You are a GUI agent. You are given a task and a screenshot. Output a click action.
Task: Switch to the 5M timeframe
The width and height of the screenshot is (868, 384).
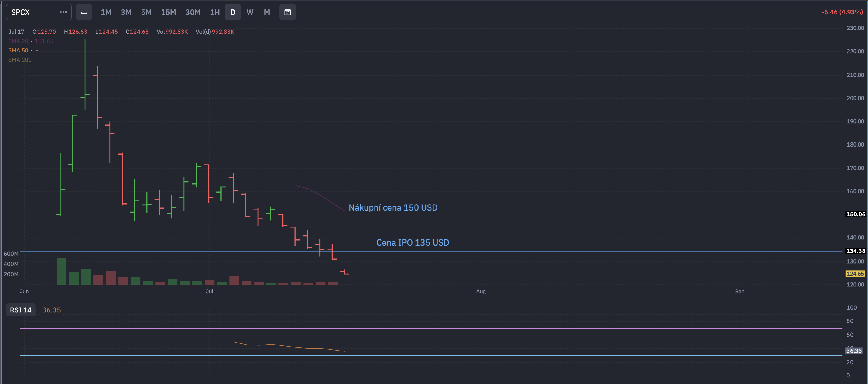click(146, 12)
